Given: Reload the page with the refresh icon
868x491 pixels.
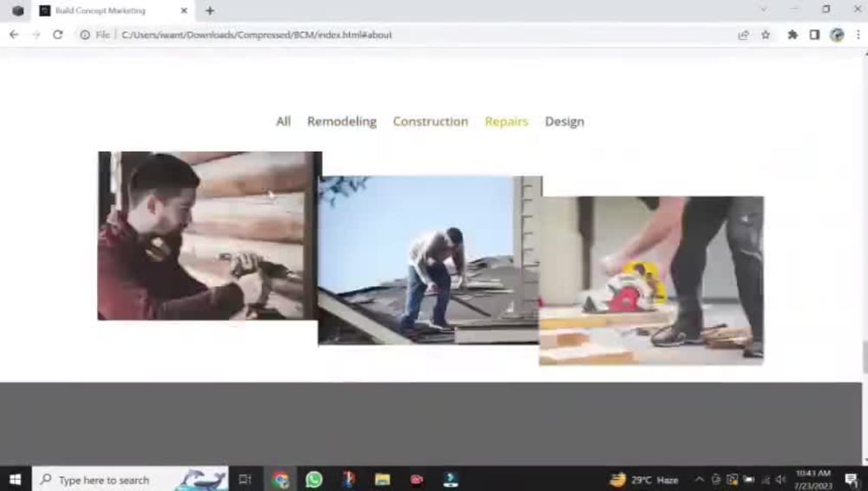Looking at the screenshot, I should [x=57, y=35].
